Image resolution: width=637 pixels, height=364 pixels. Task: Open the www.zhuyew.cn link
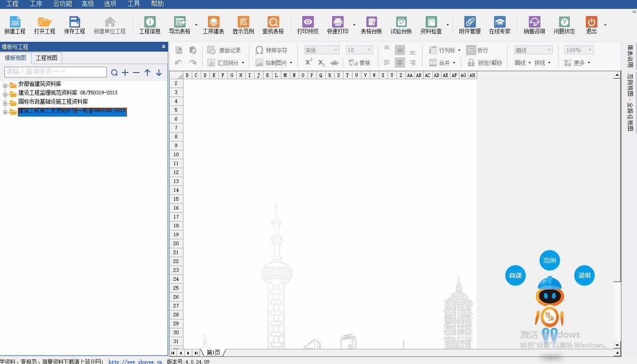pyautogui.click(x=135, y=361)
